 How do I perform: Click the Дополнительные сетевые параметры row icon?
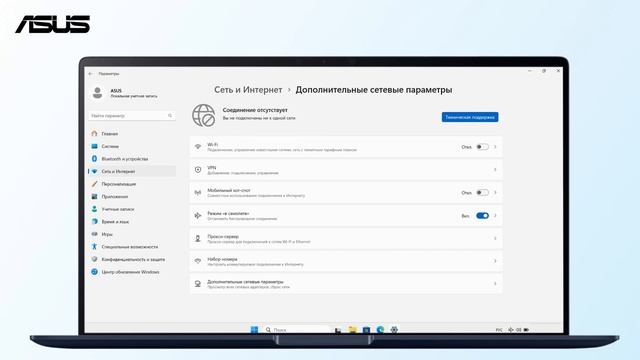(x=198, y=284)
